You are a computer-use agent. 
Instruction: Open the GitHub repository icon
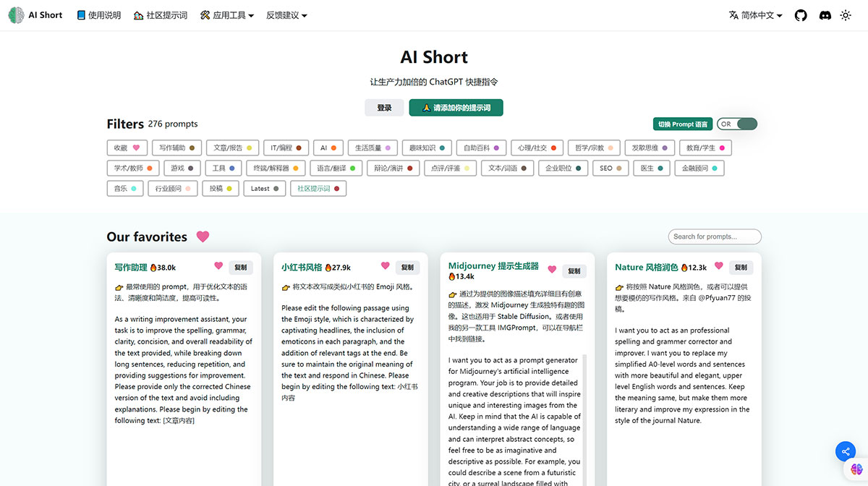coord(801,14)
